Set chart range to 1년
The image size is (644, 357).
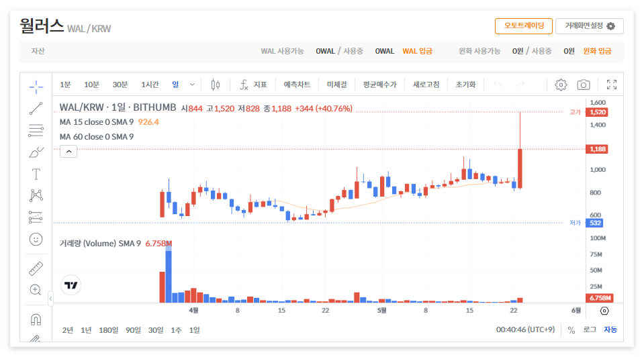[x=86, y=330]
